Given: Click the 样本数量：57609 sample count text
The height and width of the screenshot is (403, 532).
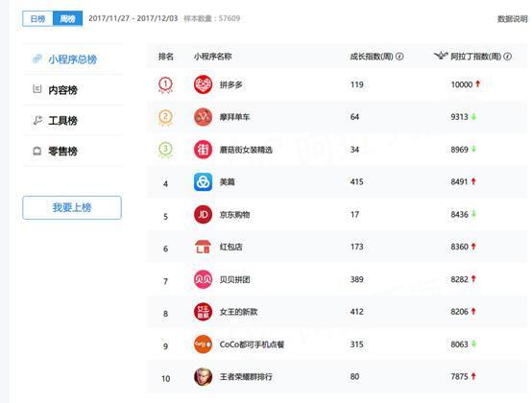Looking at the screenshot, I should coord(212,18).
